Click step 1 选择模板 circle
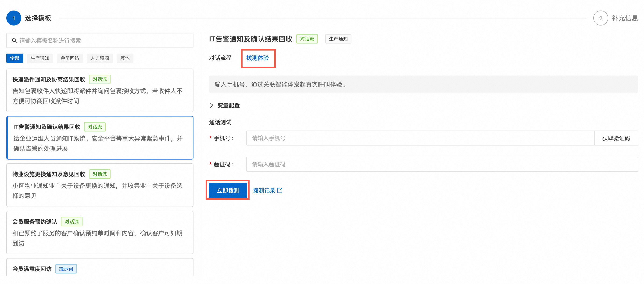The height and width of the screenshot is (284, 644). pos(14,18)
